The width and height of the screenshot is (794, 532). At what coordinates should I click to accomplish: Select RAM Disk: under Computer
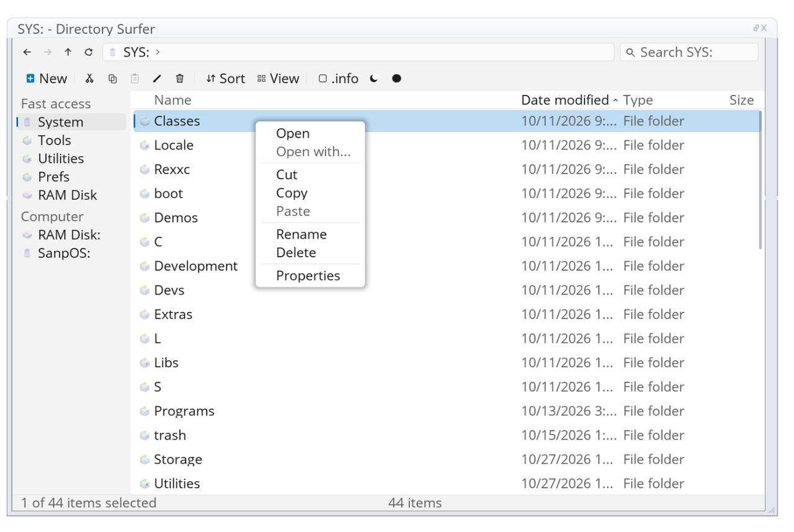pos(71,235)
